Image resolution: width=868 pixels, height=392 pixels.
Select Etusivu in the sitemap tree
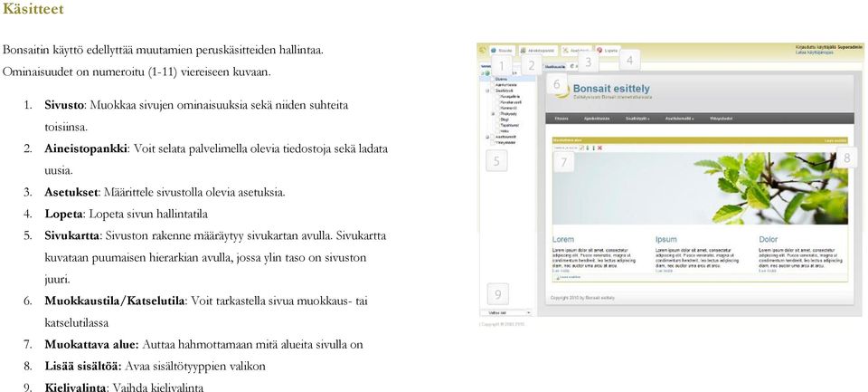[501, 79]
